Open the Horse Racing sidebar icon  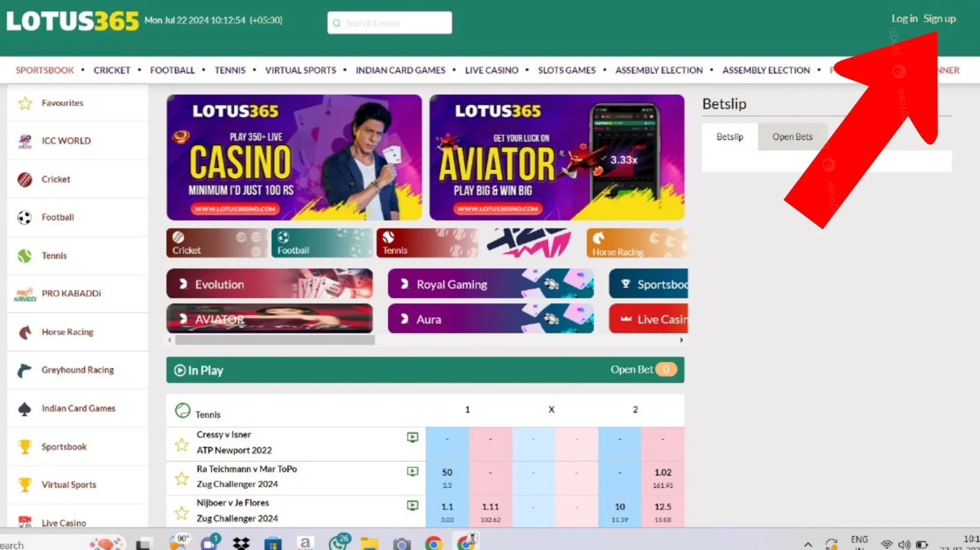(25, 332)
